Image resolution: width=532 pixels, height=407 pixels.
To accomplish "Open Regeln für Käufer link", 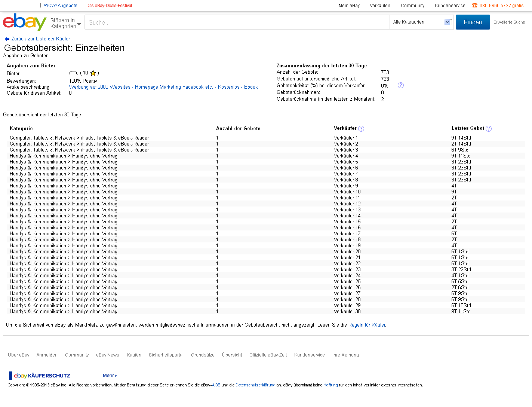I will tap(367, 325).
